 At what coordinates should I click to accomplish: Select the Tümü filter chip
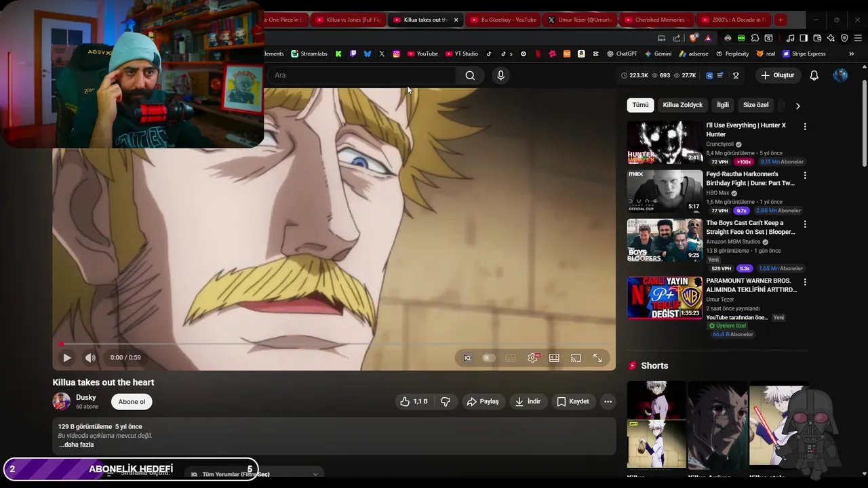click(x=640, y=105)
